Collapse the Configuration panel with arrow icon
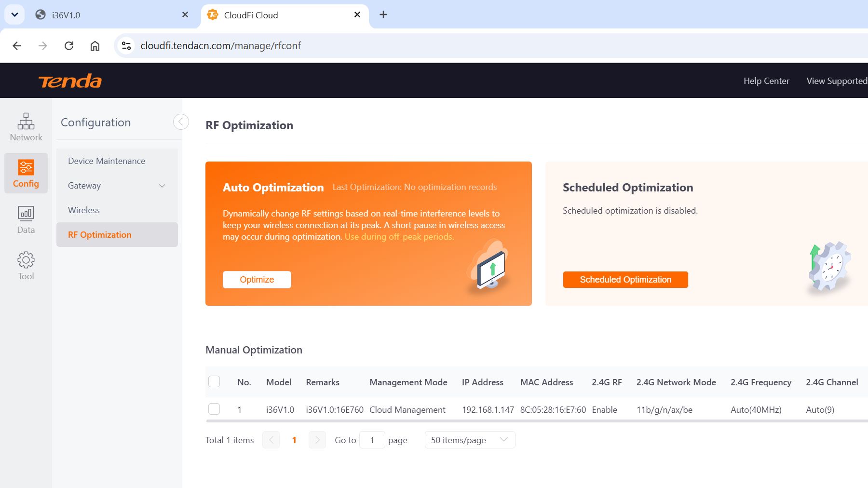The height and width of the screenshot is (488, 868). click(181, 122)
